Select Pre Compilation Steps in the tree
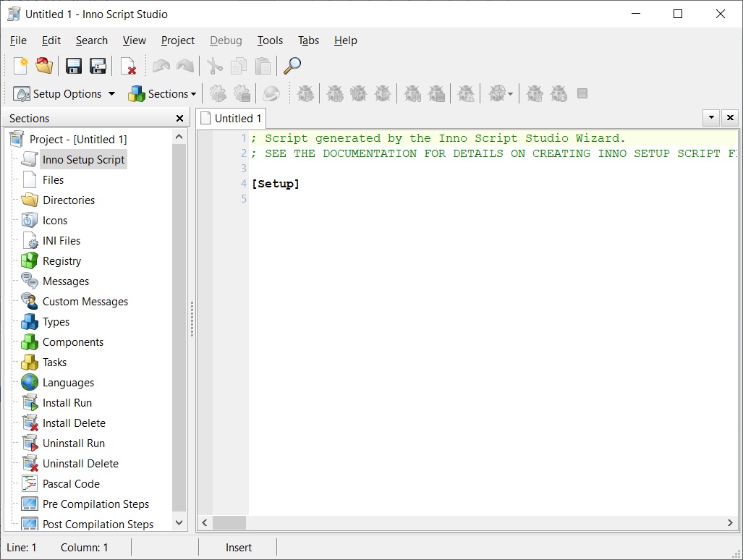 click(x=95, y=504)
